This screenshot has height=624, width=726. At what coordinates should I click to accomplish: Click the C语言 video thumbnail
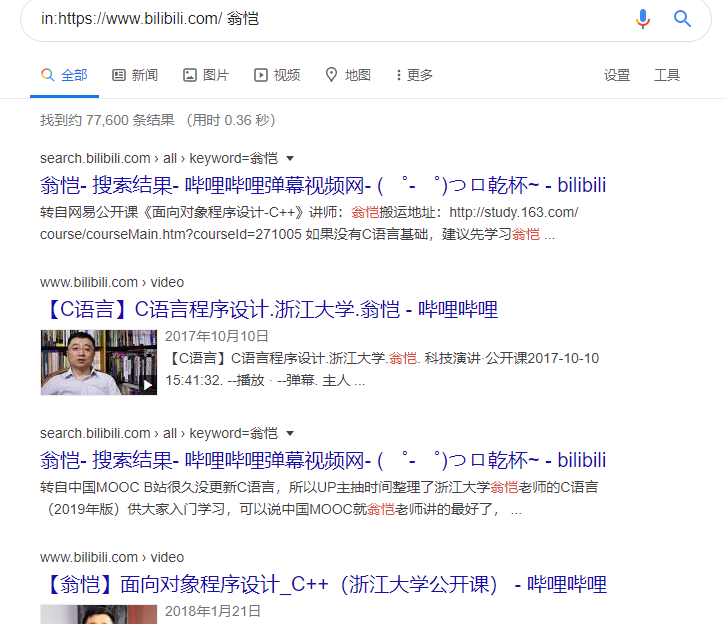[99, 362]
